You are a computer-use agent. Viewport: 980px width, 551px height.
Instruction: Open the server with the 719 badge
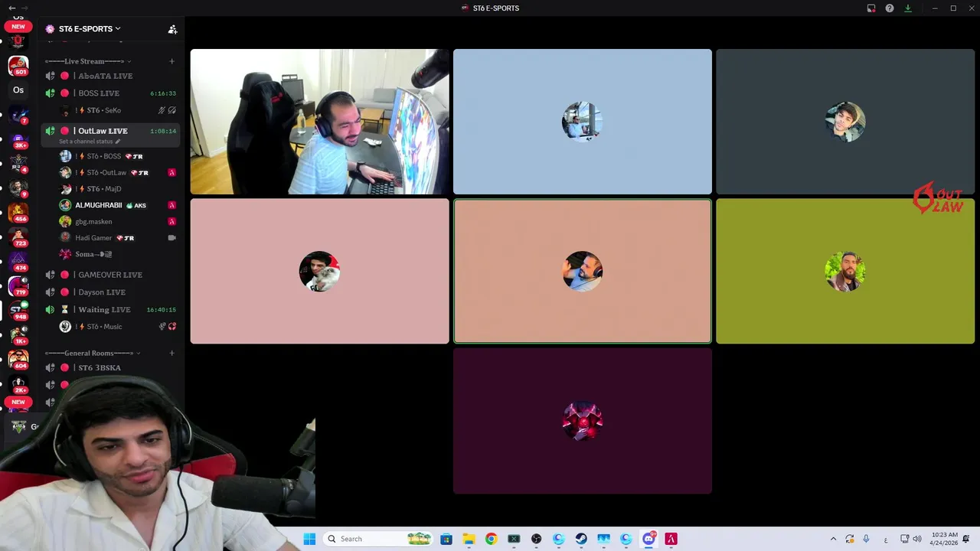point(18,286)
